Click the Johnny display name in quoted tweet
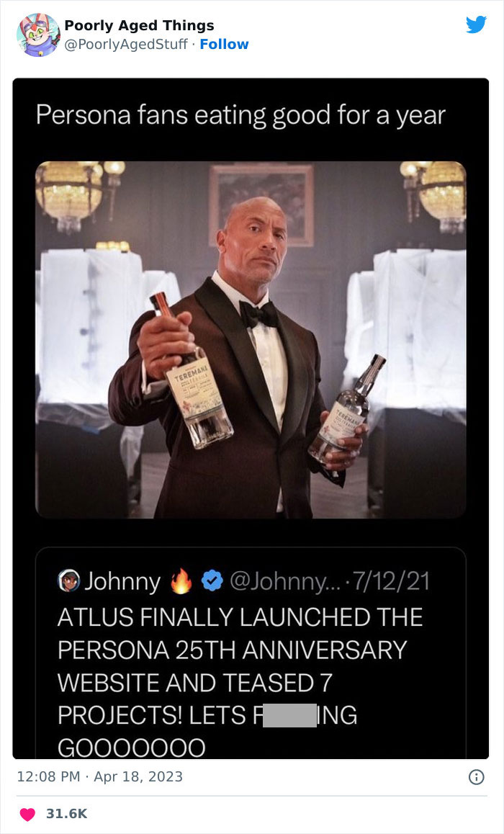The height and width of the screenshot is (834, 504). coord(122,582)
